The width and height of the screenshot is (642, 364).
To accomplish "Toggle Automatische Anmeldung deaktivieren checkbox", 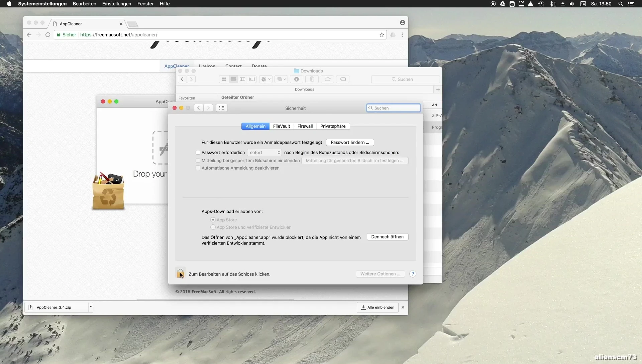I will click(198, 168).
